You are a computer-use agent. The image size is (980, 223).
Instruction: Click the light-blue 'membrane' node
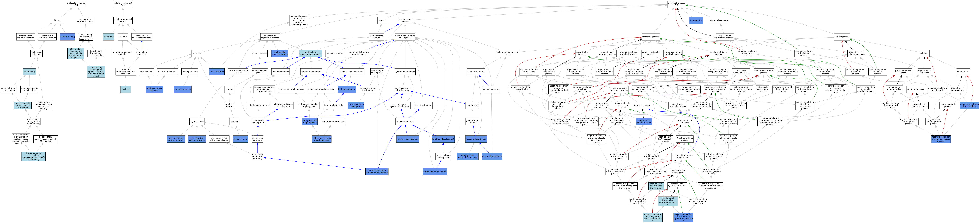tap(108, 37)
